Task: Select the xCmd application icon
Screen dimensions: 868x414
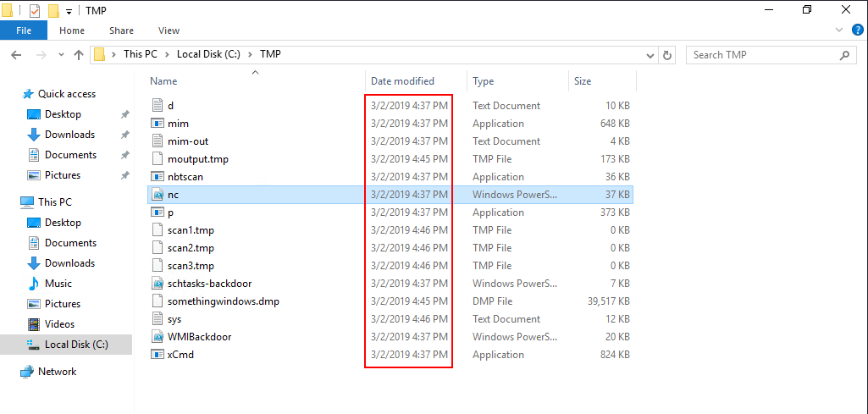Action: (157, 355)
